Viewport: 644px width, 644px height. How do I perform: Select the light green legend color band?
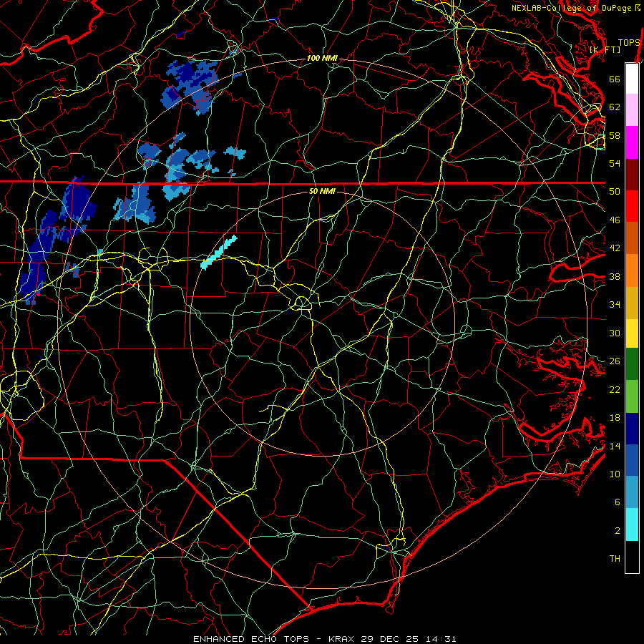coord(632,396)
